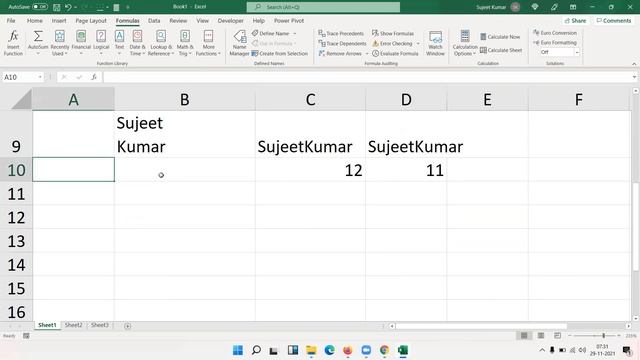Open the Error Checking dropdown arrow
The height and width of the screenshot is (360, 640).
[418, 44]
